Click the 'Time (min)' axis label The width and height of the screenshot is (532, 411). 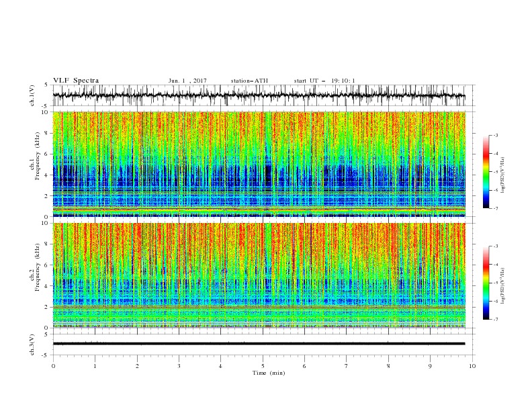pos(269,373)
